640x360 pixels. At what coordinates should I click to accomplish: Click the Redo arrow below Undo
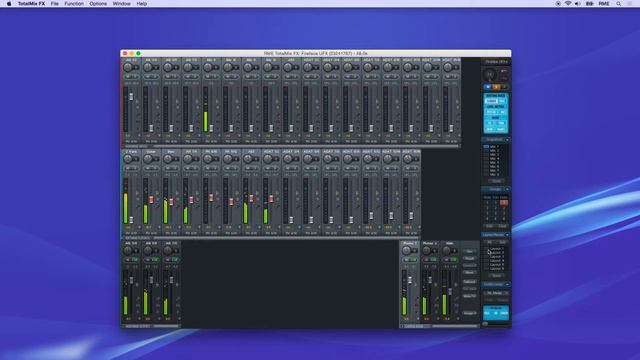tap(504, 78)
